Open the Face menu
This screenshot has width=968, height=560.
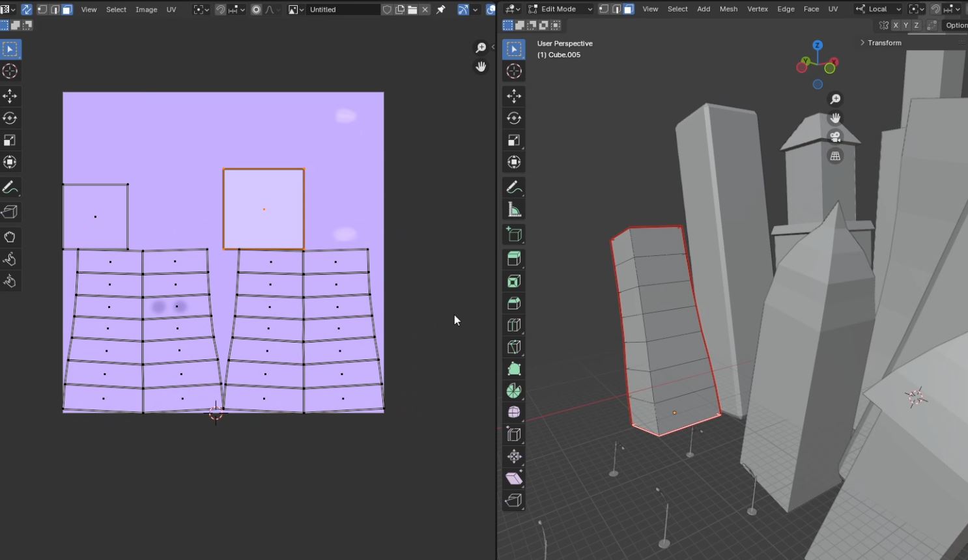pyautogui.click(x=811, y=9)
